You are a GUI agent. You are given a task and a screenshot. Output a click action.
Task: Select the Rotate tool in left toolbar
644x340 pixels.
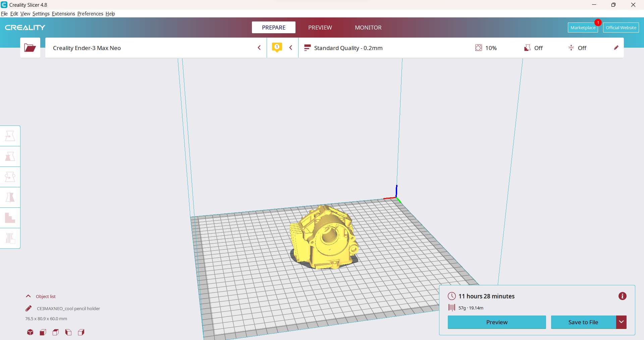click(10, 177)
